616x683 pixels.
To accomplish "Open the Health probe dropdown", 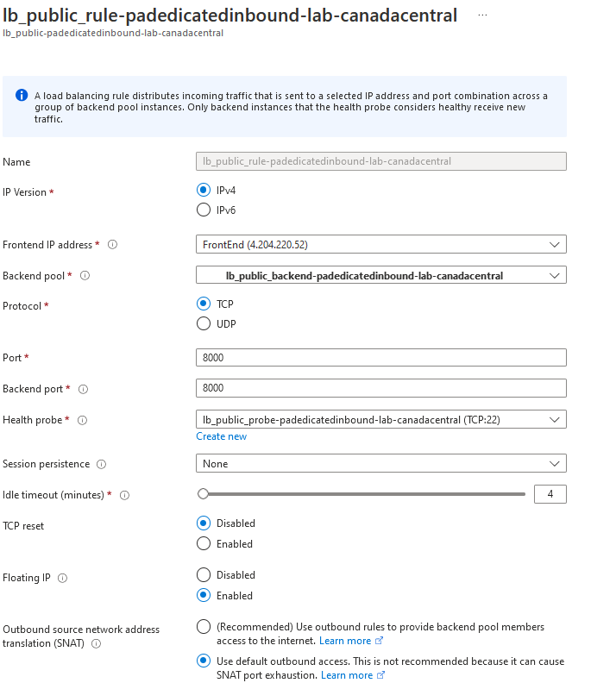I will point(380,420).
